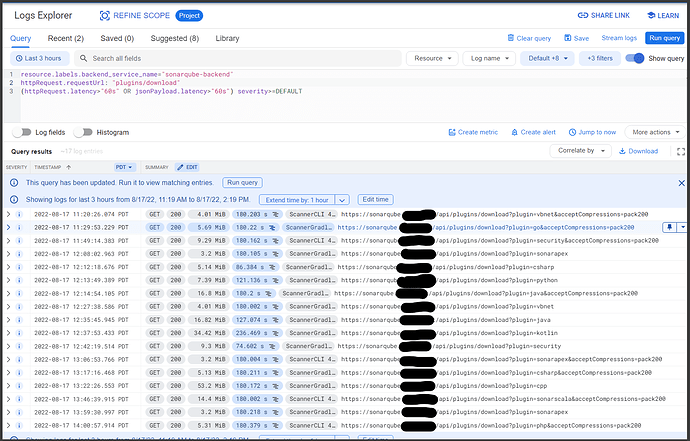Switch to the Query tab
The width and height of the screenshot is (690, 441).
(x=21, y=38)
